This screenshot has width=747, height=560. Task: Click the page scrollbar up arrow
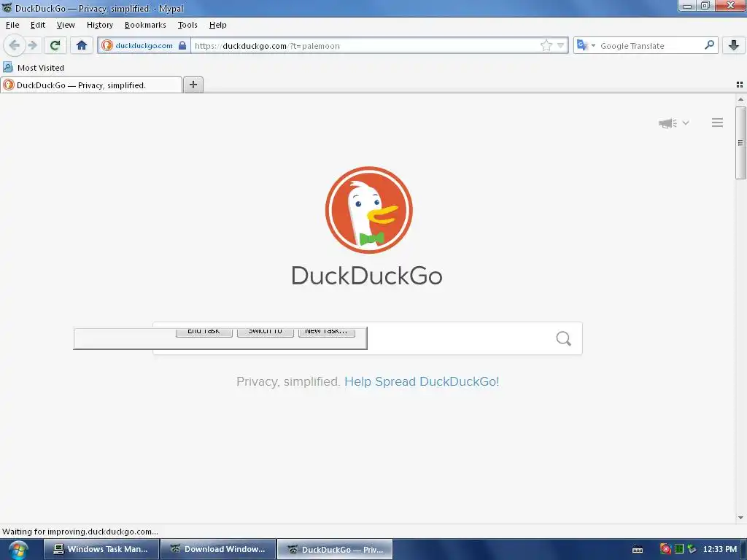(740, 99)
